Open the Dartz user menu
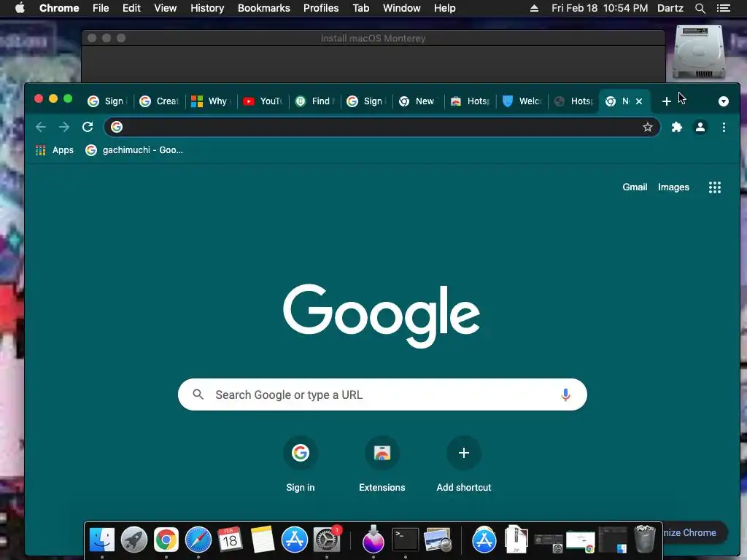The image size is (747, 560). (670, 8)
